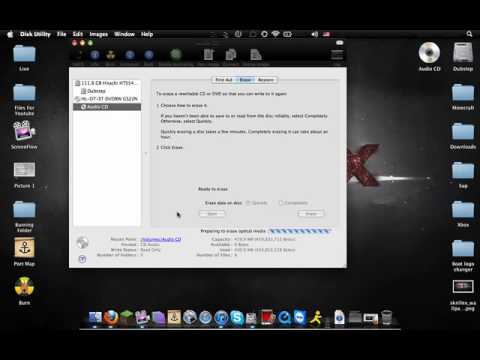Screen dimensions: 480x360
Task: Click the Spotlight search icon
Action: point(469,34)
